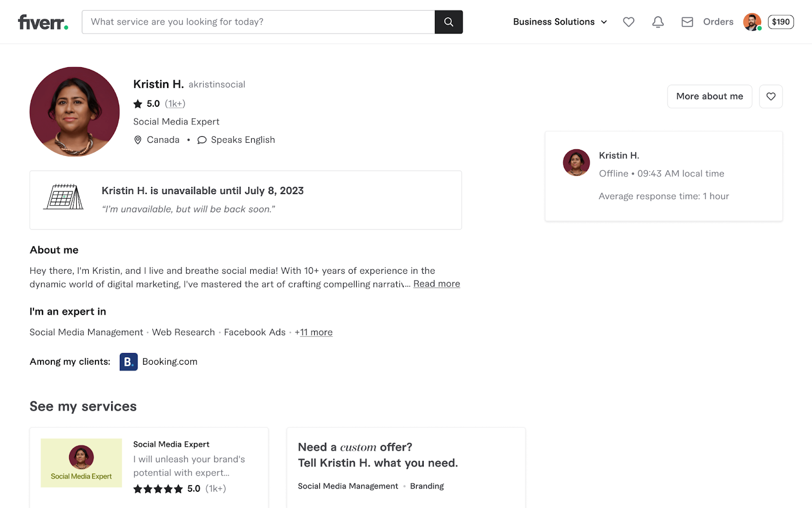Screen dimensions: 812x508
Task: Open the 1k+ reviews link near the rating
Action: [175, 104]
